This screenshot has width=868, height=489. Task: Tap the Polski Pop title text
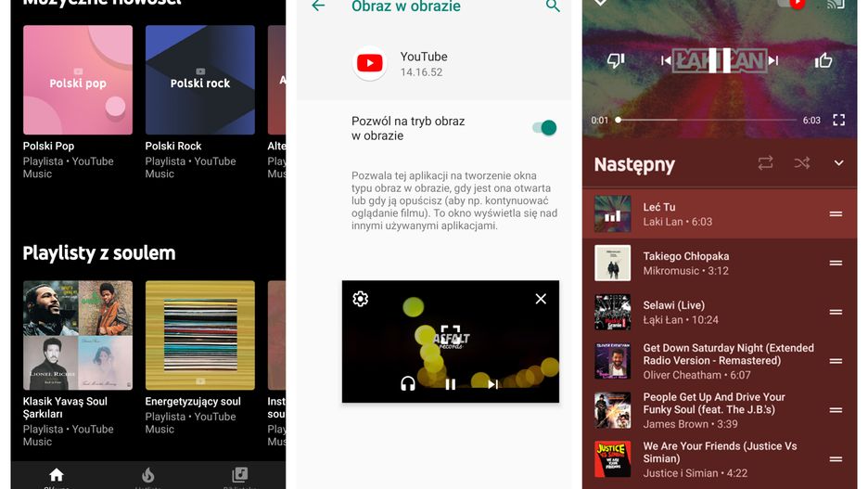click(x=49, y=147)
